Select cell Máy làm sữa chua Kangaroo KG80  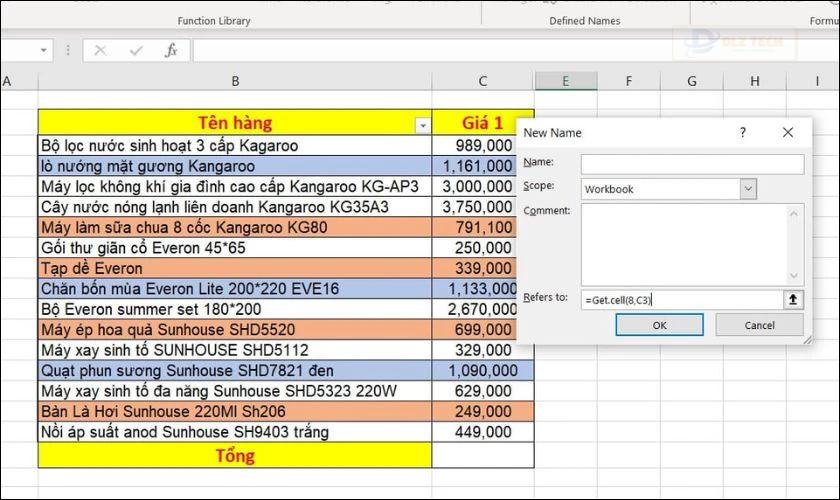point(235,227)
